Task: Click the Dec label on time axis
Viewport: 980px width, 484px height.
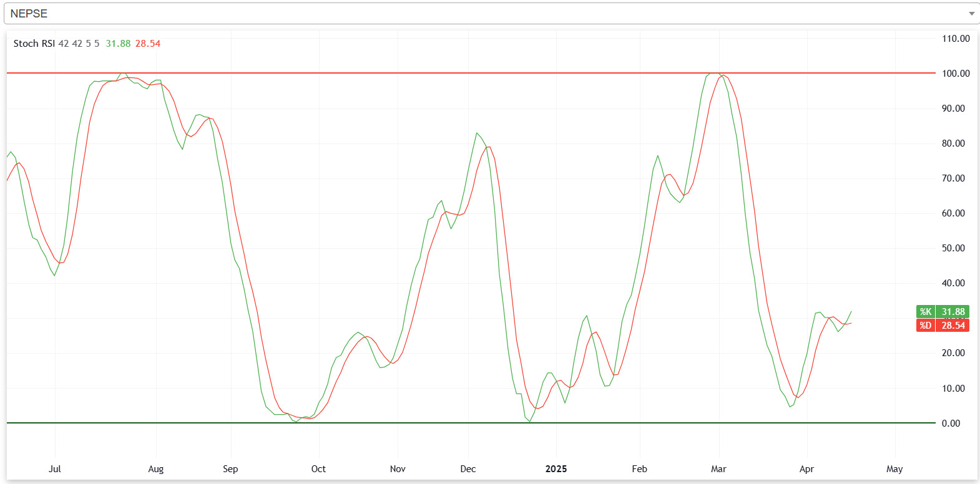Action: point(468,469)
